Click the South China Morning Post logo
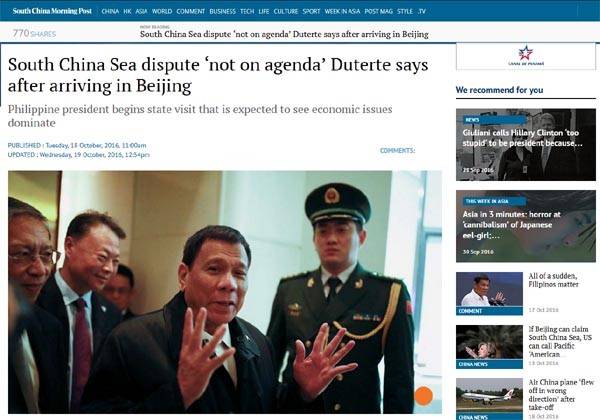Viewport: 600px width, 420px height. (x=52, y=11)
